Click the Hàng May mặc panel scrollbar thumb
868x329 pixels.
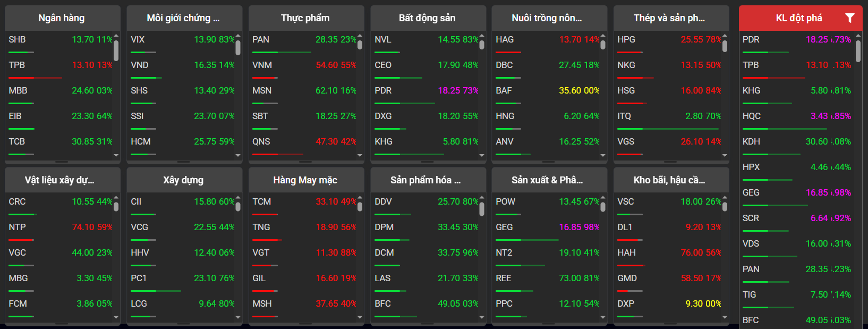[360, 207]
